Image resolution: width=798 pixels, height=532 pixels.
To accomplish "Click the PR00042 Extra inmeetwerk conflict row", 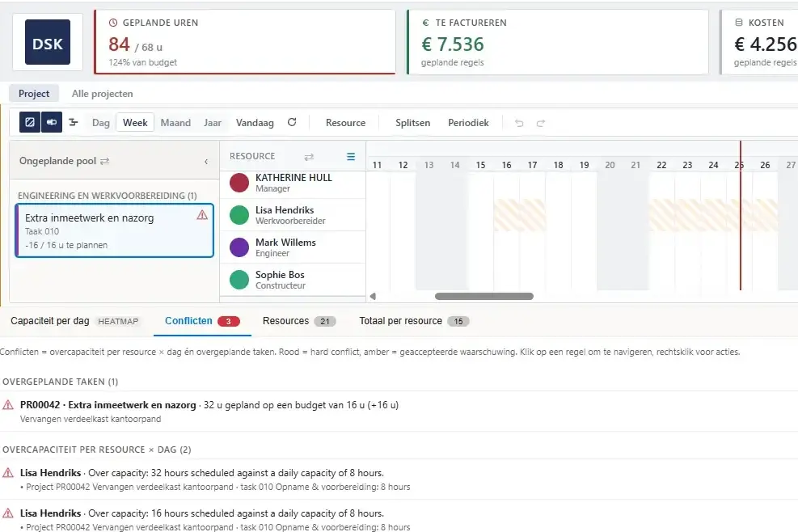I will (399, 412).
